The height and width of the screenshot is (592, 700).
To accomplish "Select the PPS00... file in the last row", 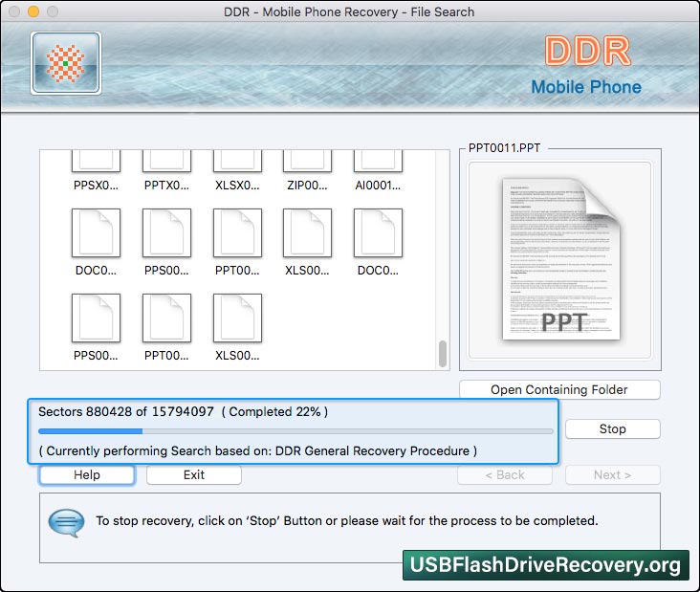I will click(x=96, y=318).
